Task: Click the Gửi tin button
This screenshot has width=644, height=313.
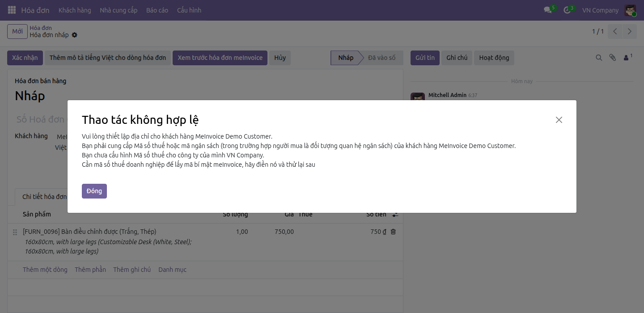Action: pos(425,58)
